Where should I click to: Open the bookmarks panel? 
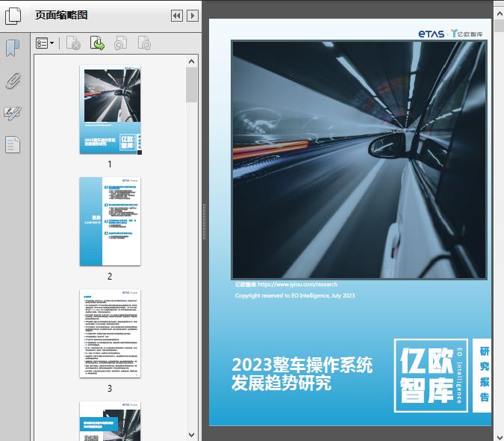[13, 49]
